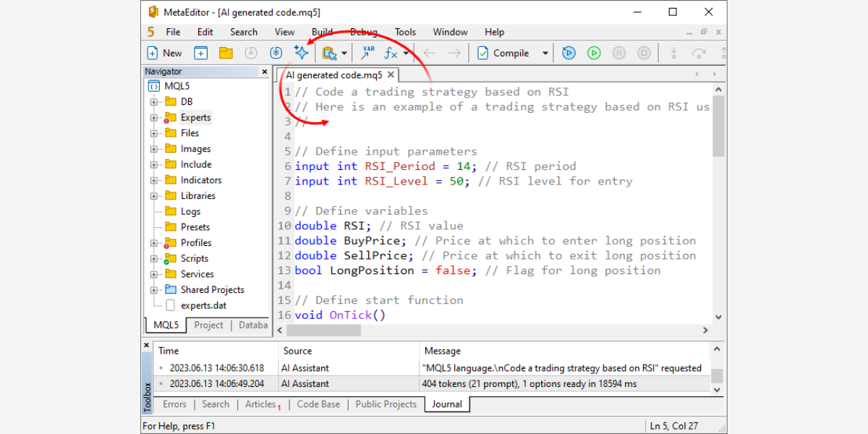
Task: Launch the AI Assistant sparkle icon
Action: click(x=301, y=53)
